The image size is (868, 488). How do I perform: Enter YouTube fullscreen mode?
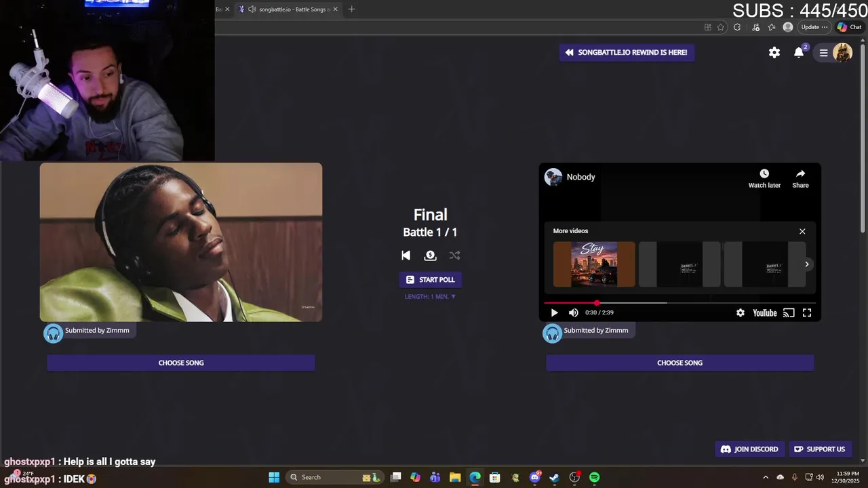tap(807, 312)
